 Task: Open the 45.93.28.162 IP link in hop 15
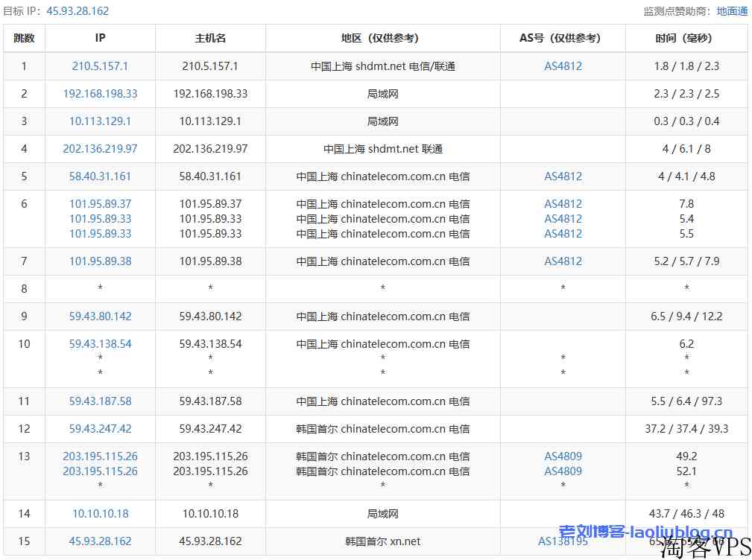[x=100, y=541]
